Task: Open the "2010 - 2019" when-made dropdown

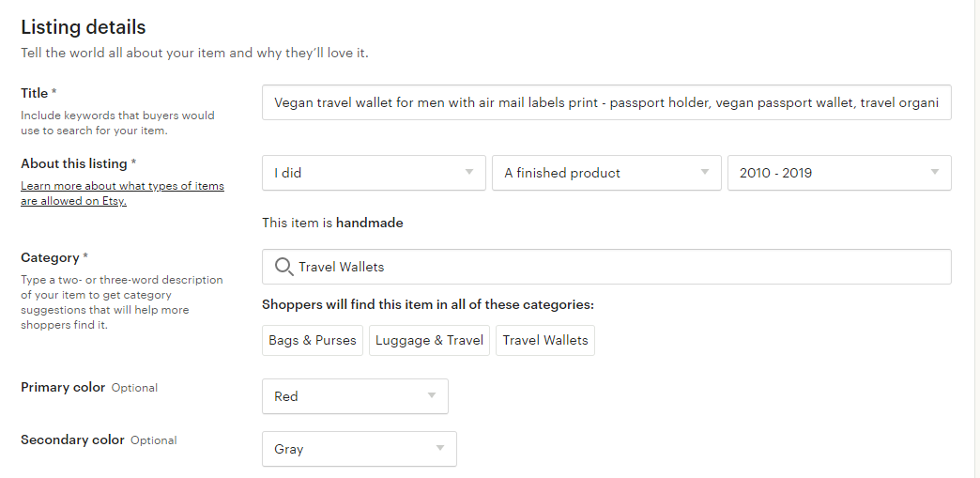Action: [839, 173]
